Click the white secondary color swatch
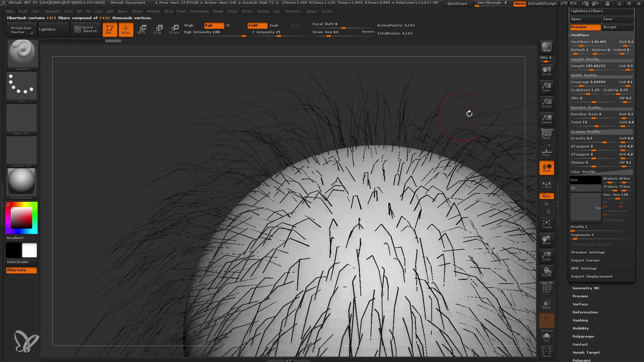Image resolution: width=644 pixels, height=362 pixels. click(x=30, y=250)
